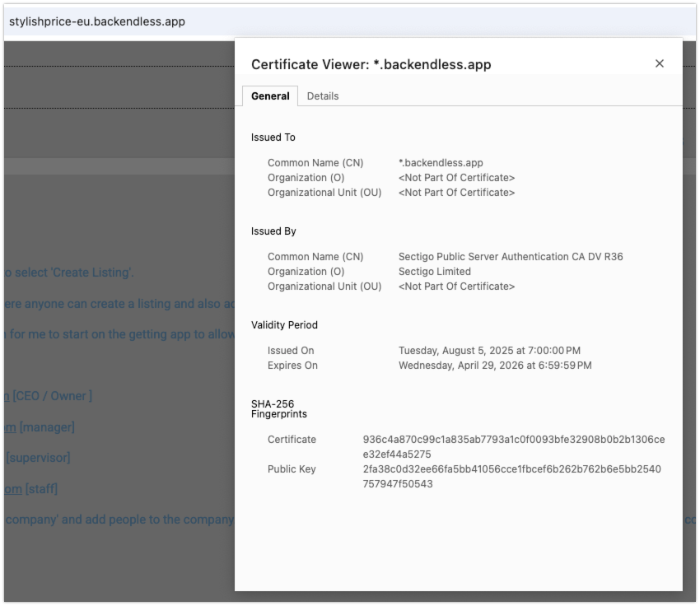Click the Certificate Viewer dialog title
Viewport: 700px width, 606px height.
[371, 64]
